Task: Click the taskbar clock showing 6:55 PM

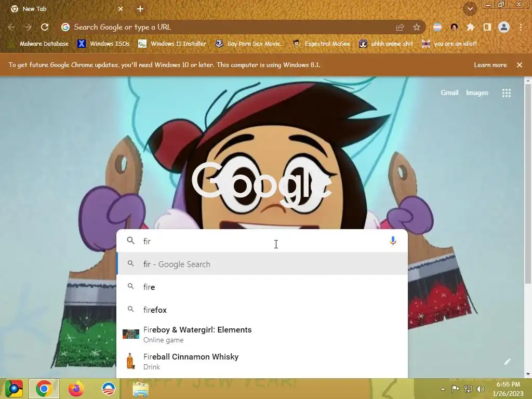Action: pos(508,389)
